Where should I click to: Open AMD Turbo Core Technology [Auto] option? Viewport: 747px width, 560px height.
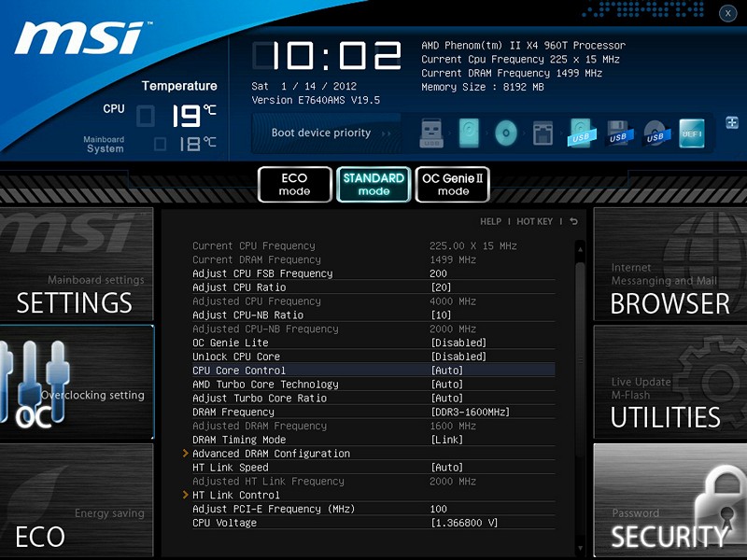447,384
